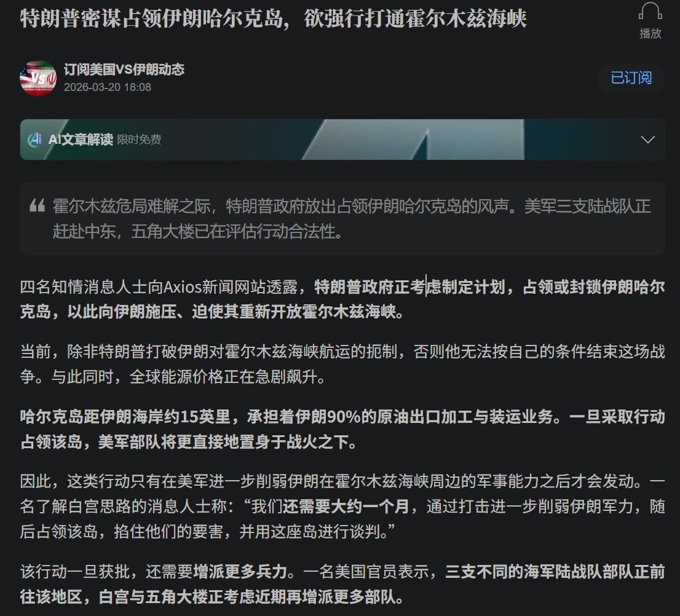Screen dimensions: 680x616
Task: Click the 已订阅 subscription button
Action: (631, 77)
